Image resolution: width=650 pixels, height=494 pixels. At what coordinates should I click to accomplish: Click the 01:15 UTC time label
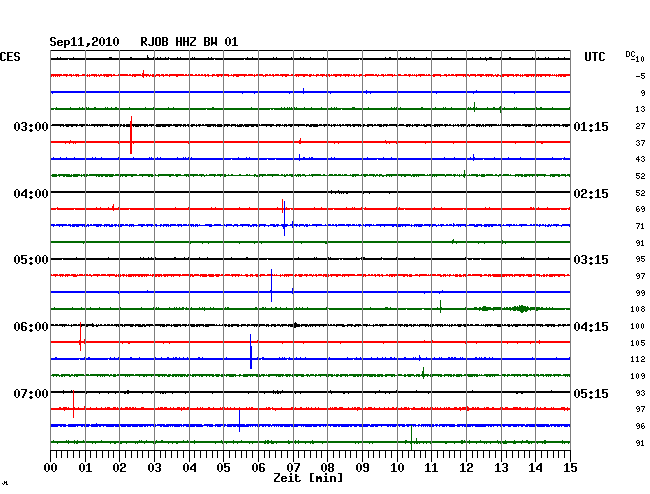(591, 126)
